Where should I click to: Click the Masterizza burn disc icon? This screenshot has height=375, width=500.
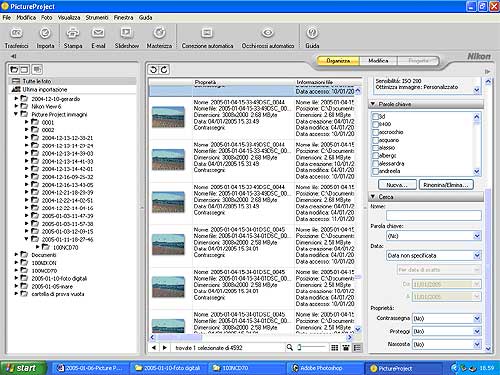[x=159, y=33]
